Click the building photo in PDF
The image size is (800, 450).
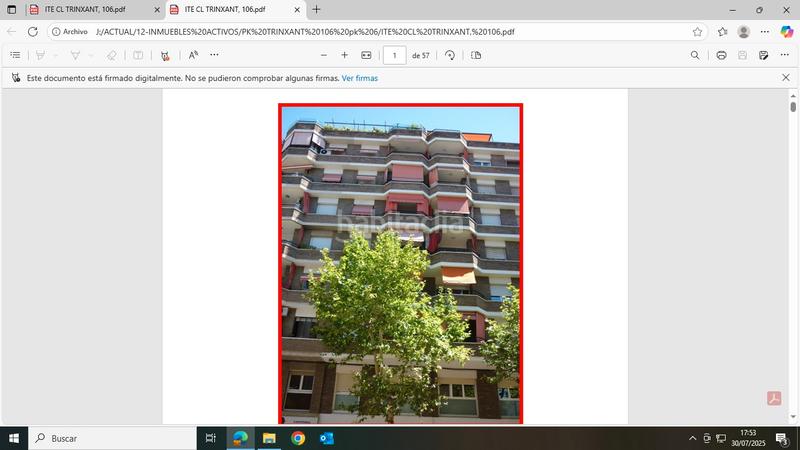click(401, 264)
